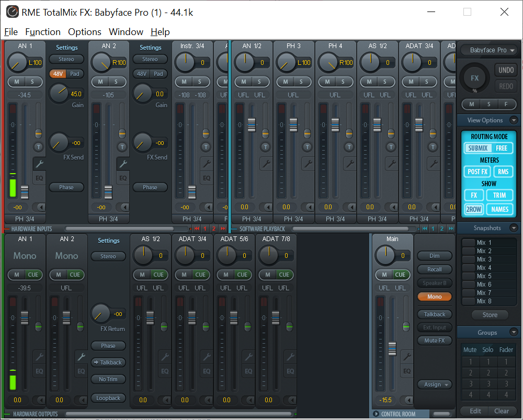Viewport: 523px width, 420px height.
Task: Toggle Stereo on input AN 2 settings
Action: coord(150,59)
